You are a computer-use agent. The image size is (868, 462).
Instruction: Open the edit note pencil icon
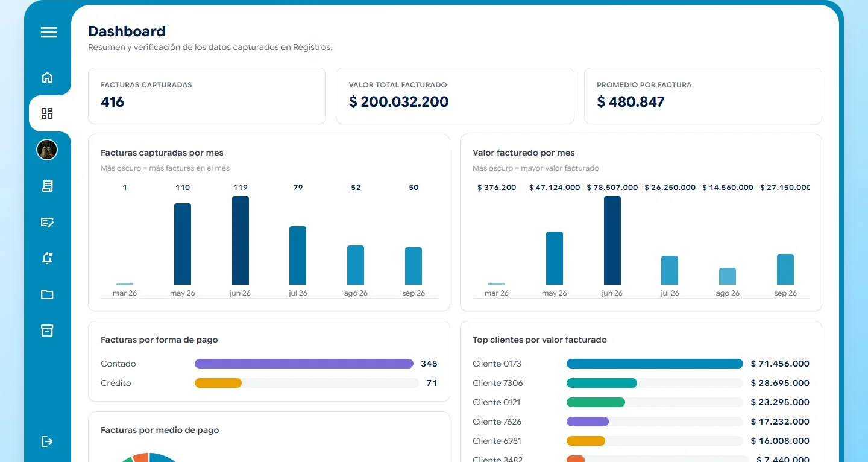47,222
